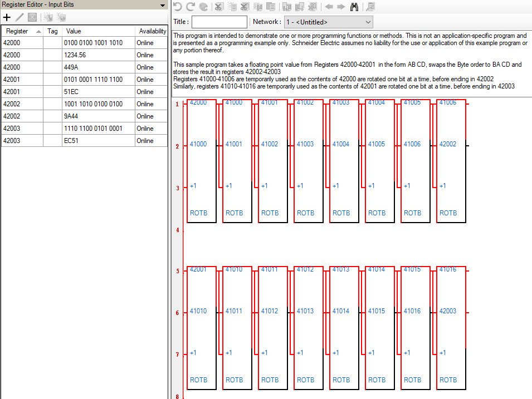Click the color palette toolbar icon
Image resolution: width=532 pixels, height=399 pixels.
click(x=203, y=7)
